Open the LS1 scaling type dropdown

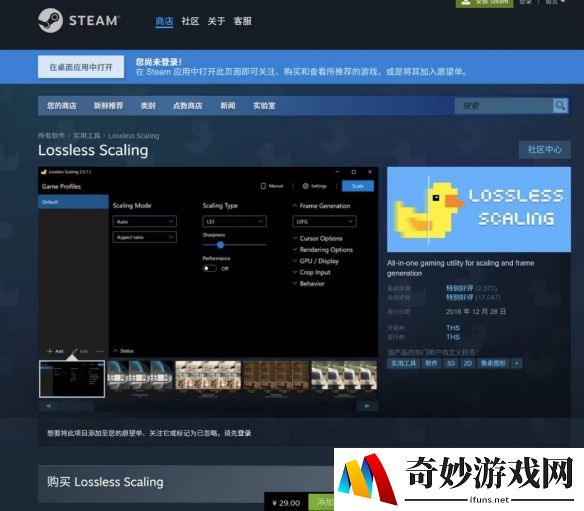pos(234,222)
